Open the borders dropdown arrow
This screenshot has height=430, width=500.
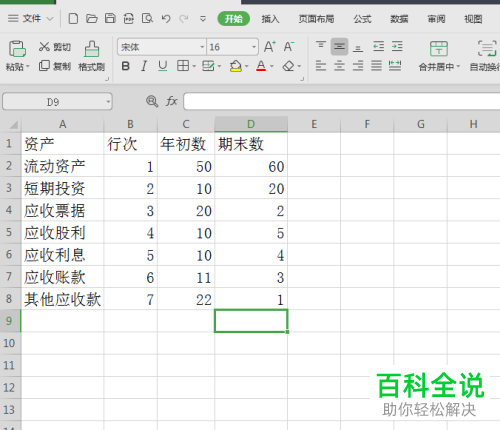point(194,66)
